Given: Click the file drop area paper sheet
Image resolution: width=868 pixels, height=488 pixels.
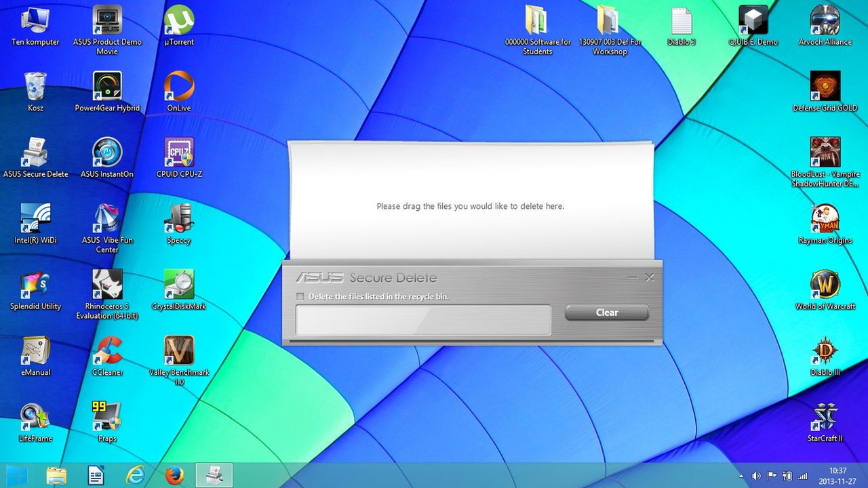Looking at the screenshot, I should click(x=471, y=200).
